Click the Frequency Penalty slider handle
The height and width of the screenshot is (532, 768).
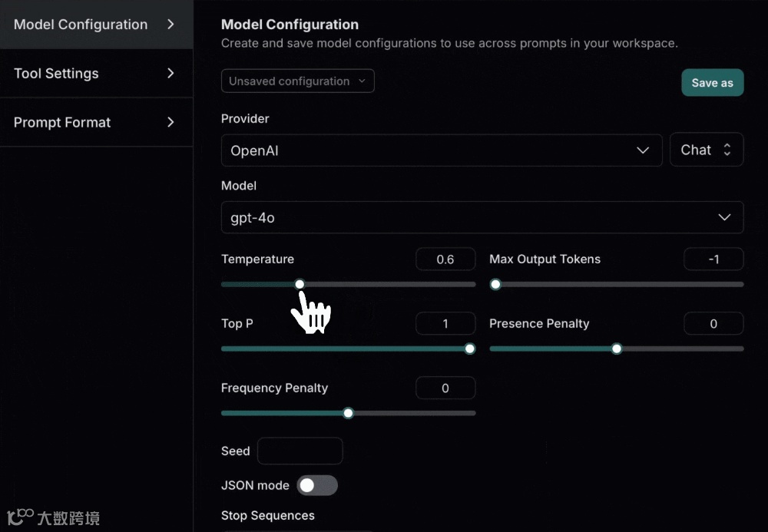pos(348,413)
